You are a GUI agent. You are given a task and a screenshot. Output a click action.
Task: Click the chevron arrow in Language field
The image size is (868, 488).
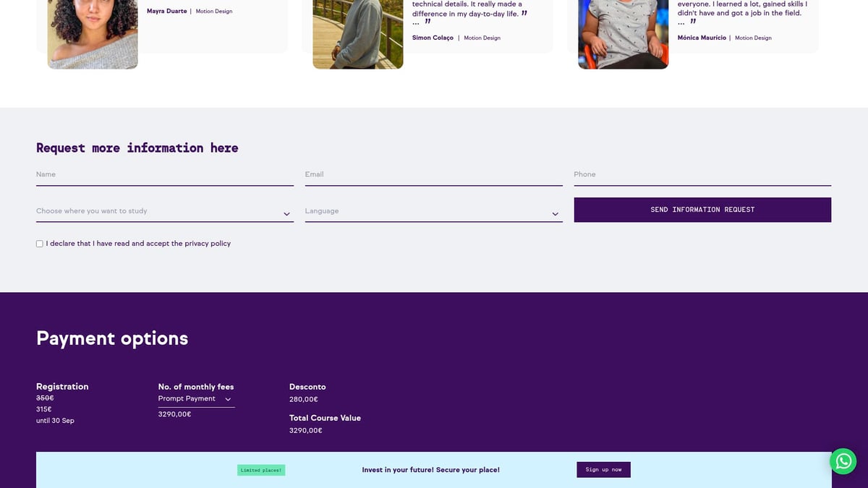(x=555, y=214)
